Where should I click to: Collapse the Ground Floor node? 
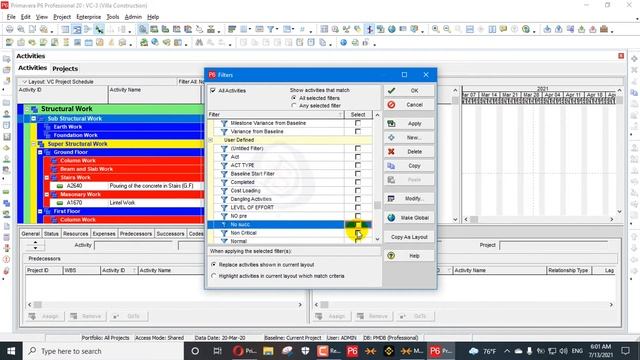40,152
